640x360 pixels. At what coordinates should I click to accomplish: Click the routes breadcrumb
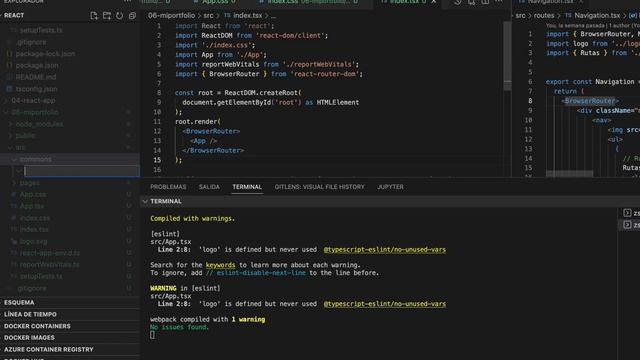544,16
